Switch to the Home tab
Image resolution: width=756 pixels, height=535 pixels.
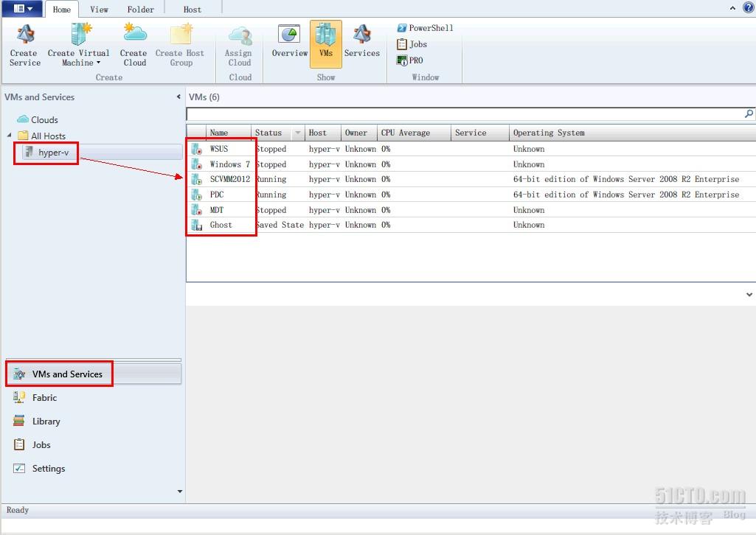pos(62,9)
